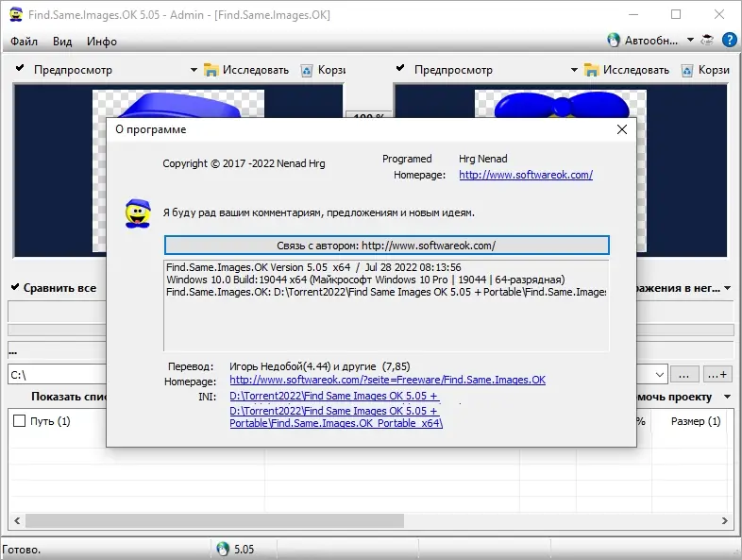The width and height of the screenshot is (742, 560).
Task: Click the ... browse folder button
Action: tap(683, 375)
